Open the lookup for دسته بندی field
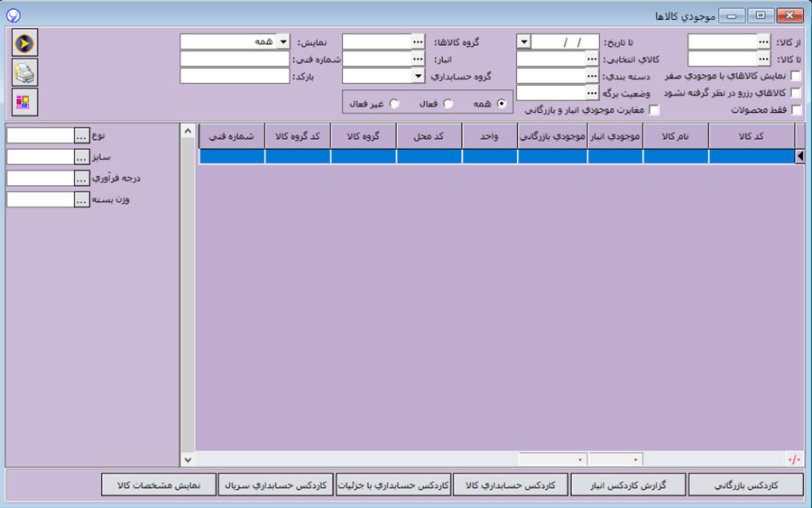812x508 pixels. [x=592, y=76]
